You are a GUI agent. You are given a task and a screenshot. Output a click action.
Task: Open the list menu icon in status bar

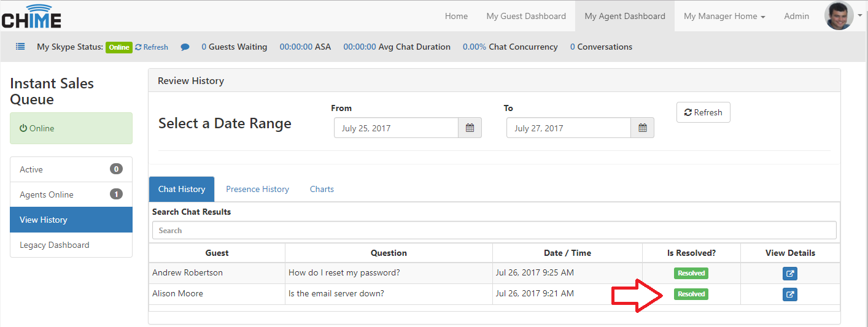20,47
